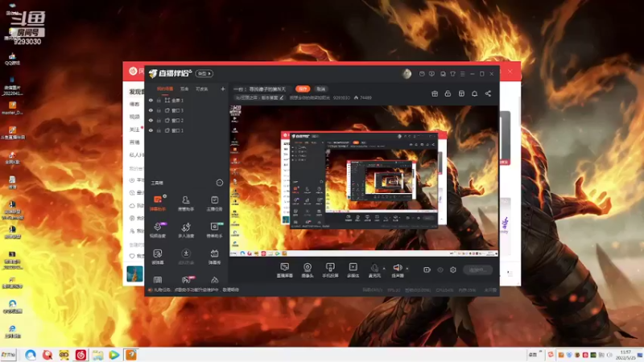Add a 手机投屏 phone-cast source
This screenshot has height=362, width=644.
coord(330,270)
